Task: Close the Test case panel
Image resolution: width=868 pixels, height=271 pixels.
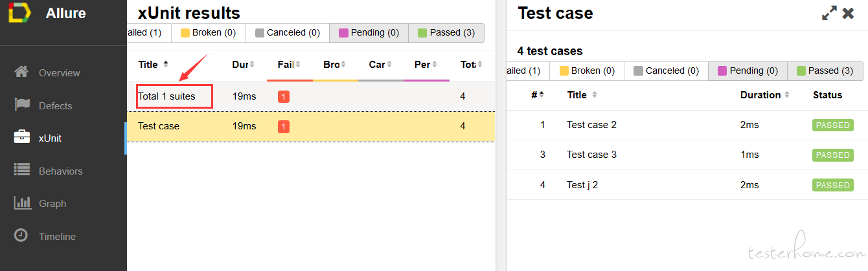Action: (849, 13)
